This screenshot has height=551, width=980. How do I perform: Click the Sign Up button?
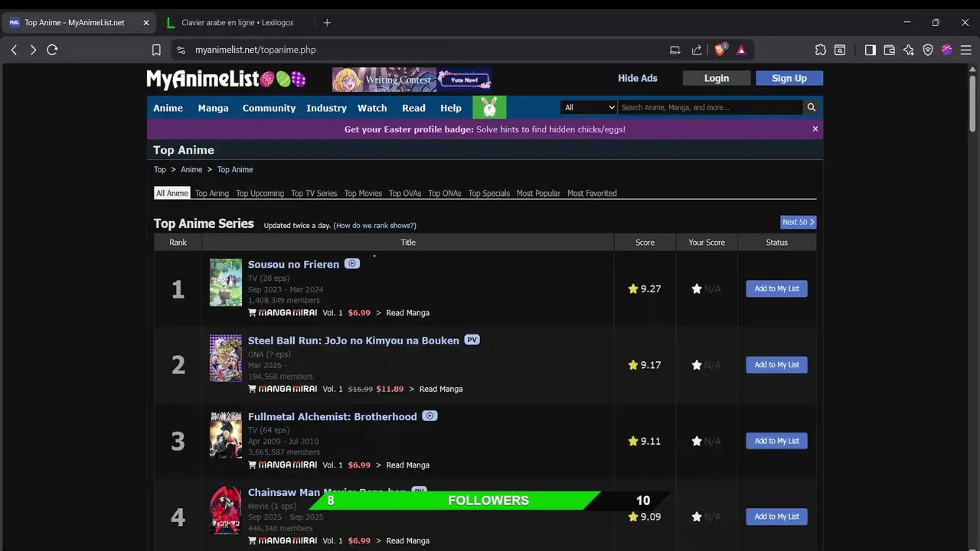(x=789, y=78)
